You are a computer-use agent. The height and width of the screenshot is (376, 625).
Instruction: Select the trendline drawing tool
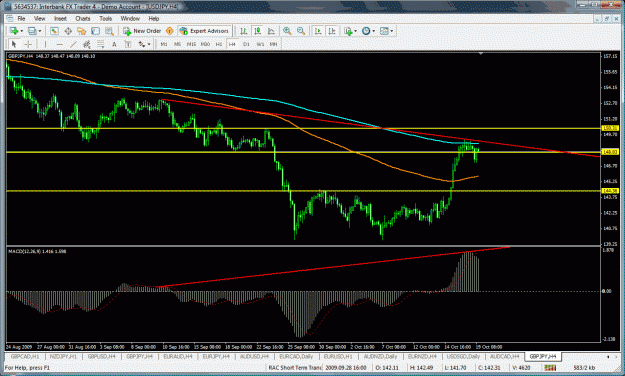(x=73, y=44)
